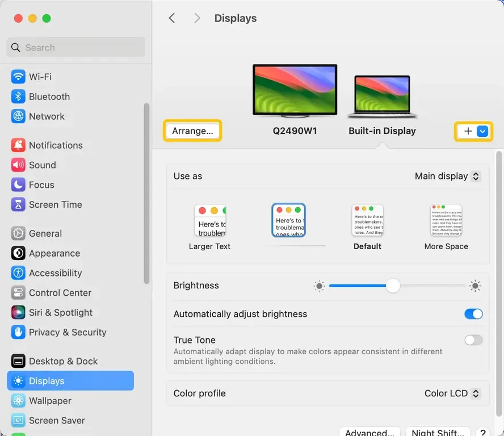
Task: Select Screen Time in the sidebar
Action: [70, 204]
